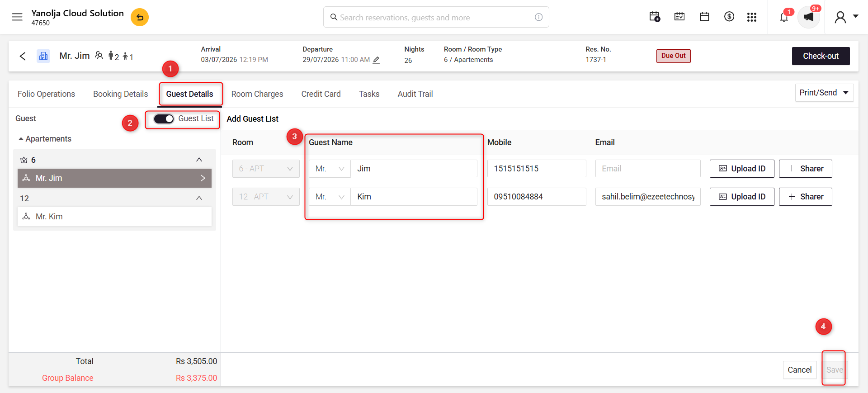The height and width of the screenshot is (393, 868).
Task: Collapse room 12 section chevron
Action: 199,198
